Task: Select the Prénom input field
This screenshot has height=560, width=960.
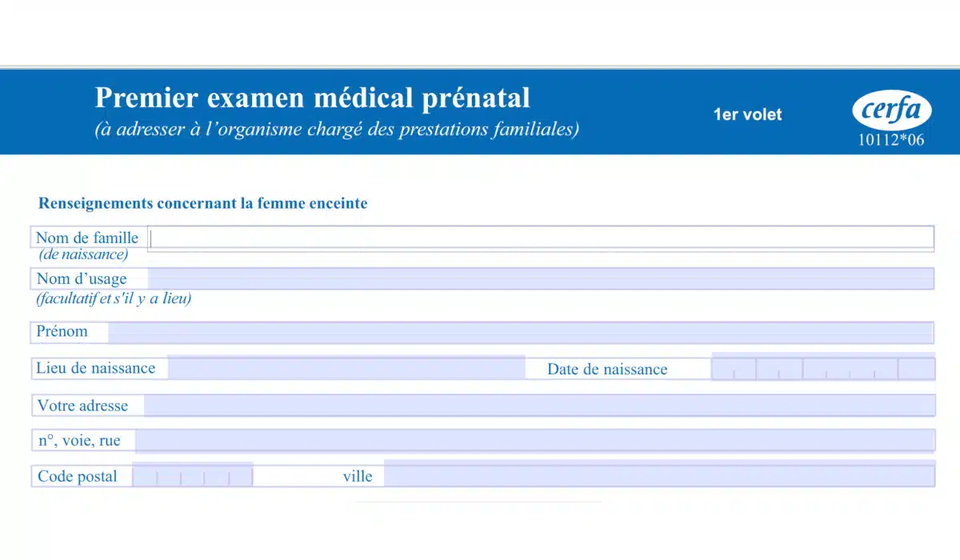Action: pyautogui.click(x=520, y=332)
